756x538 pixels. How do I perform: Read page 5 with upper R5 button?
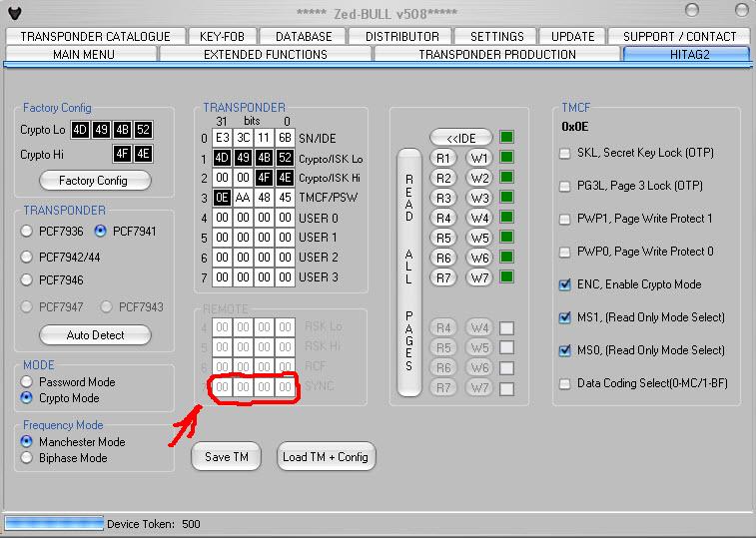click(443, 238)
